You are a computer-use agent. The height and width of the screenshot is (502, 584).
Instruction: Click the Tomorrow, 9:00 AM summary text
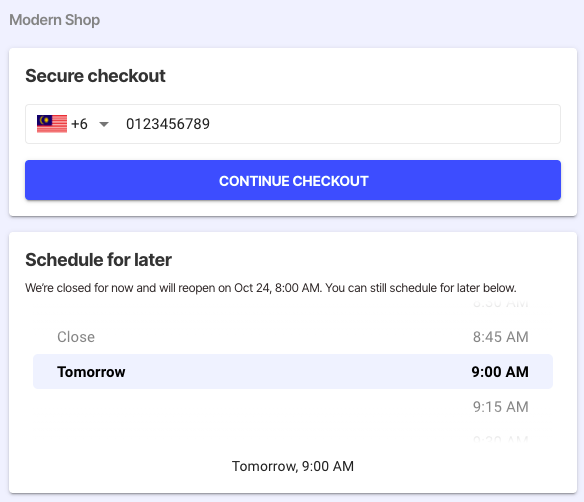[293, 466]
